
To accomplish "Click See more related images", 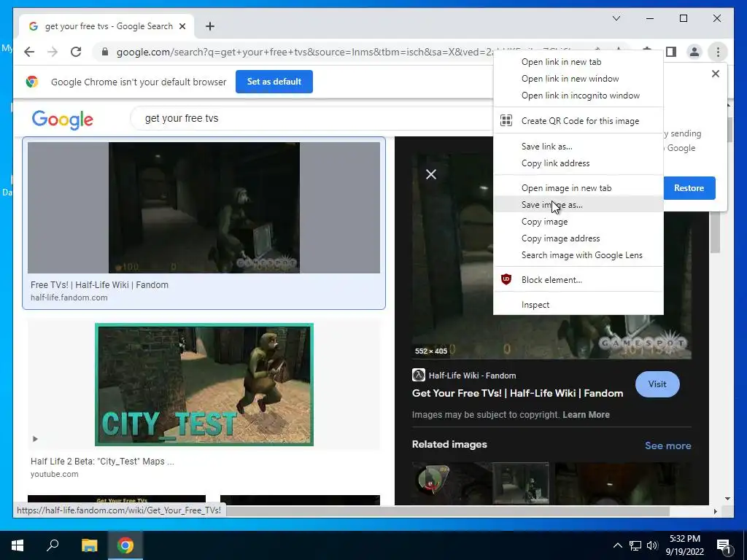I will 668,446.
